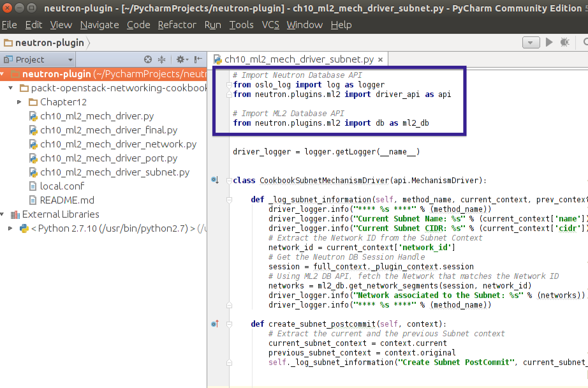
Task: Open the Help menu
Action: [341, 25]
